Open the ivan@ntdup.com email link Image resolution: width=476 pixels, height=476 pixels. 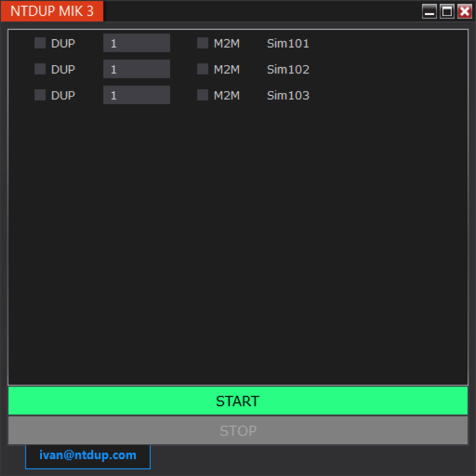click(87, 455)
